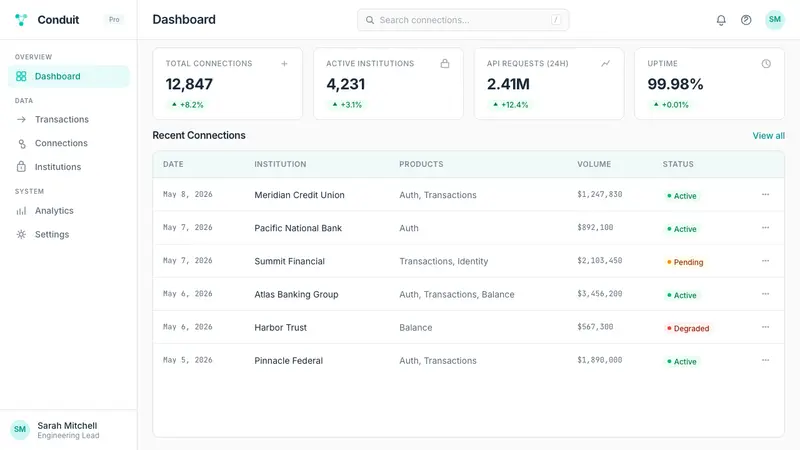Sort by DATE column header
800x450 pixels.
tap(173, 164)
